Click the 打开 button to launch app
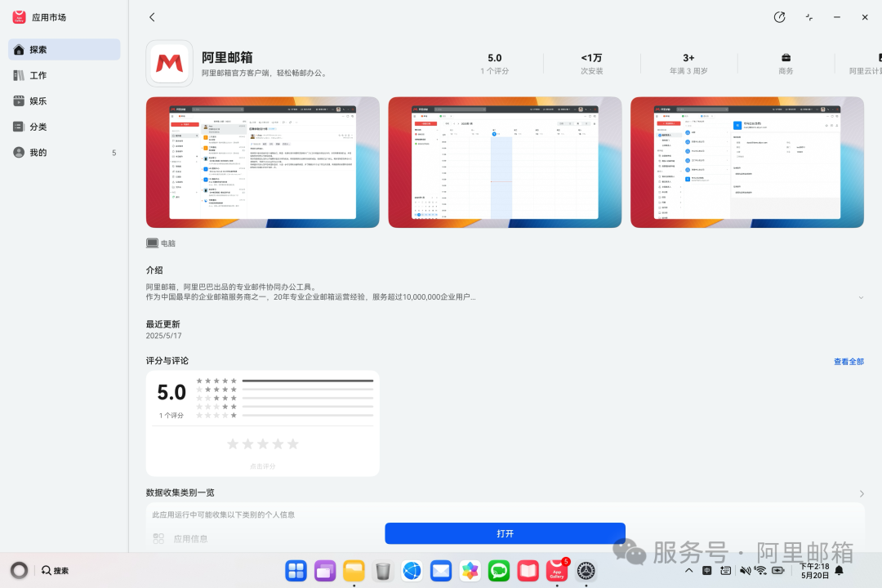This screenshot has height=588, width=882. tap(504, 532)
